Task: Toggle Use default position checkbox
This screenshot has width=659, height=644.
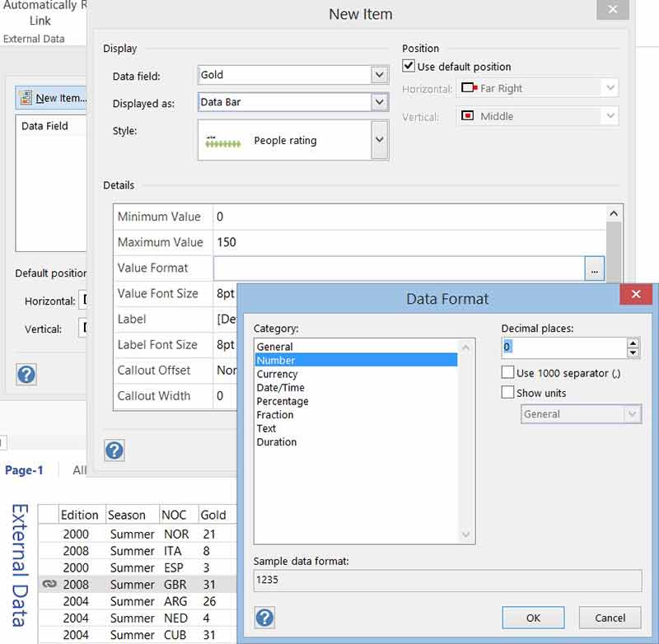Action: 409,66
